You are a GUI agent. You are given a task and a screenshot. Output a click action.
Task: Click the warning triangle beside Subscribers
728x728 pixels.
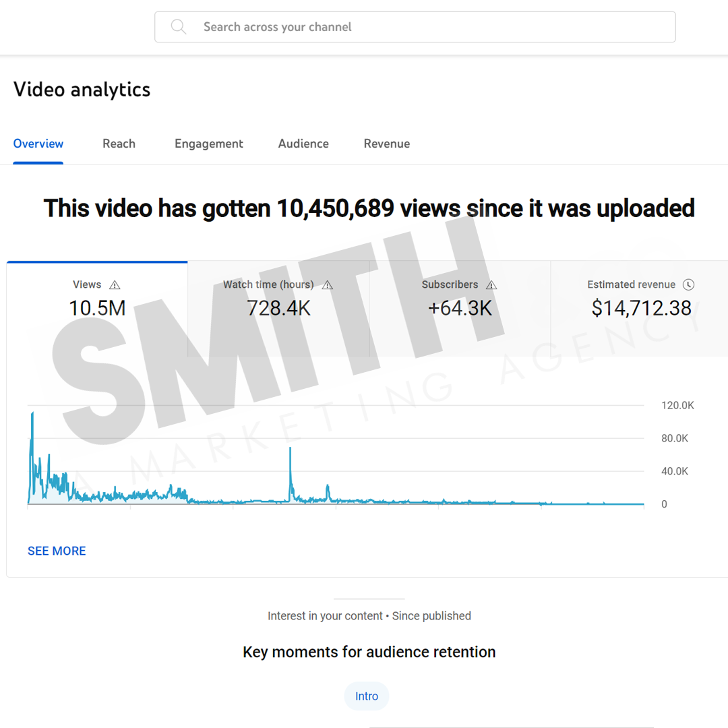click(491, 285)
